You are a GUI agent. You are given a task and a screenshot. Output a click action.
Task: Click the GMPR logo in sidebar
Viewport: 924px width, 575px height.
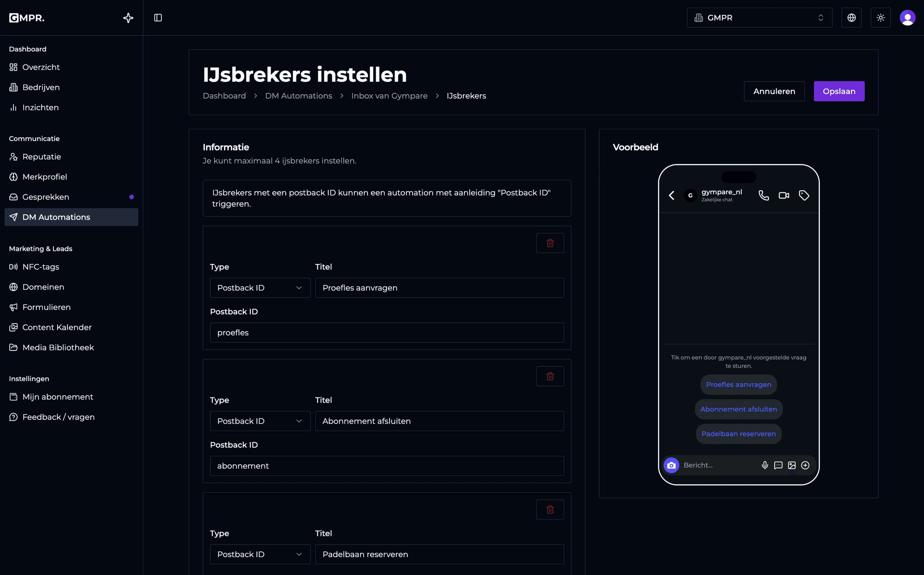[27, 18]
